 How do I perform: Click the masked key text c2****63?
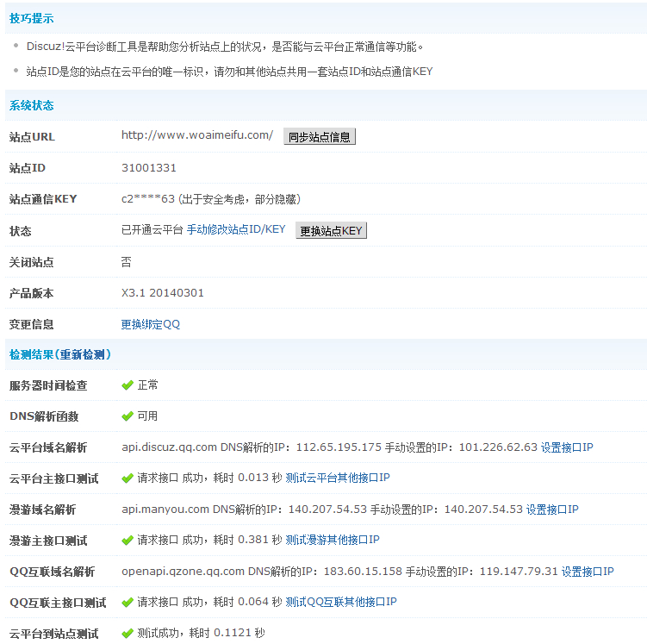[x=148, y=199]
